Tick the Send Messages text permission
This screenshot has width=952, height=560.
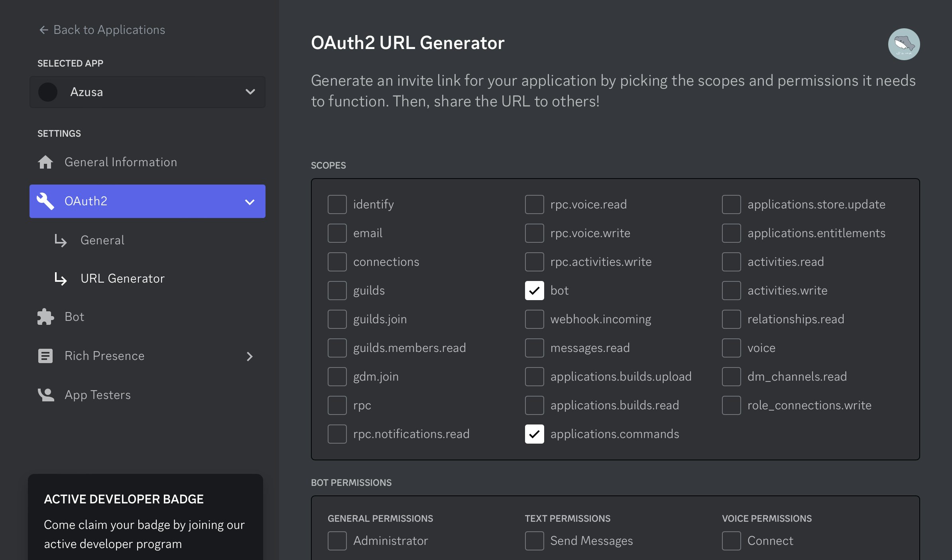point(534,541)
